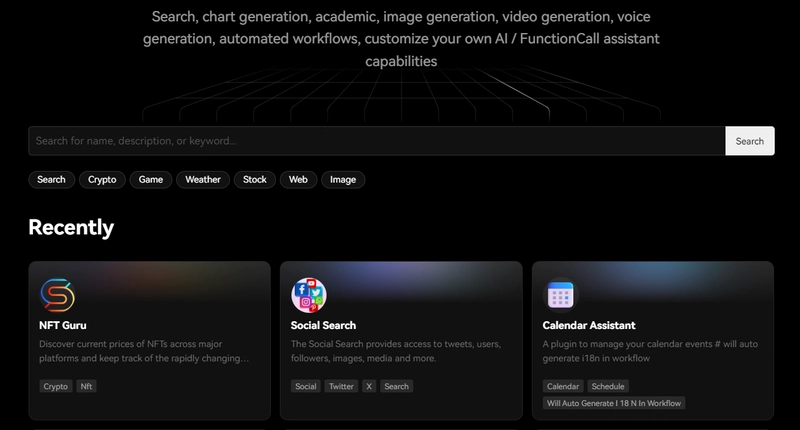This screenshot has height=430, width=800.
Task: Click the Schedule tag on Calendar Assistant card
Action: (x=608, y=386)
